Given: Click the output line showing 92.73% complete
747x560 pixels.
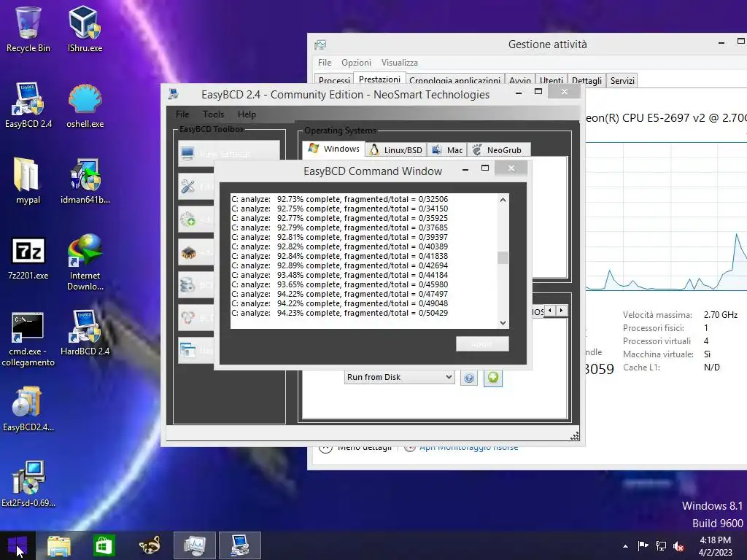Looking at the screenshot, I should (x=340, y=199).
